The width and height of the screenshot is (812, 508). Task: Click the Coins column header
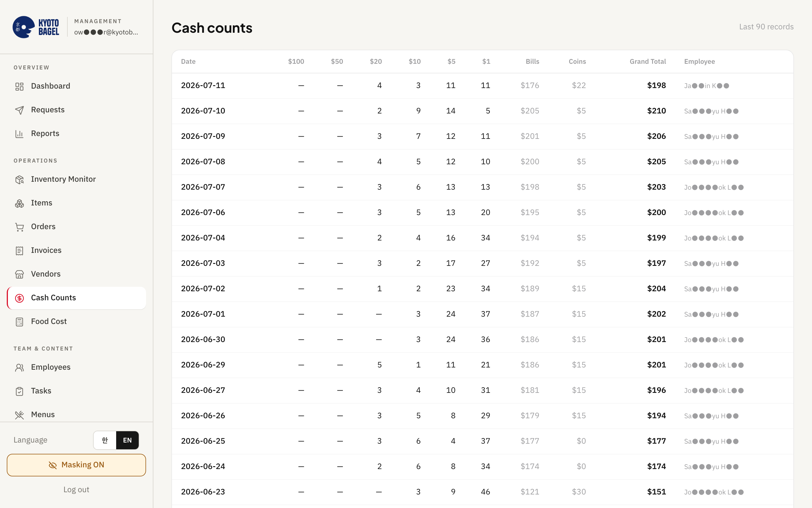pyautogui.click(x=577, y=62)
